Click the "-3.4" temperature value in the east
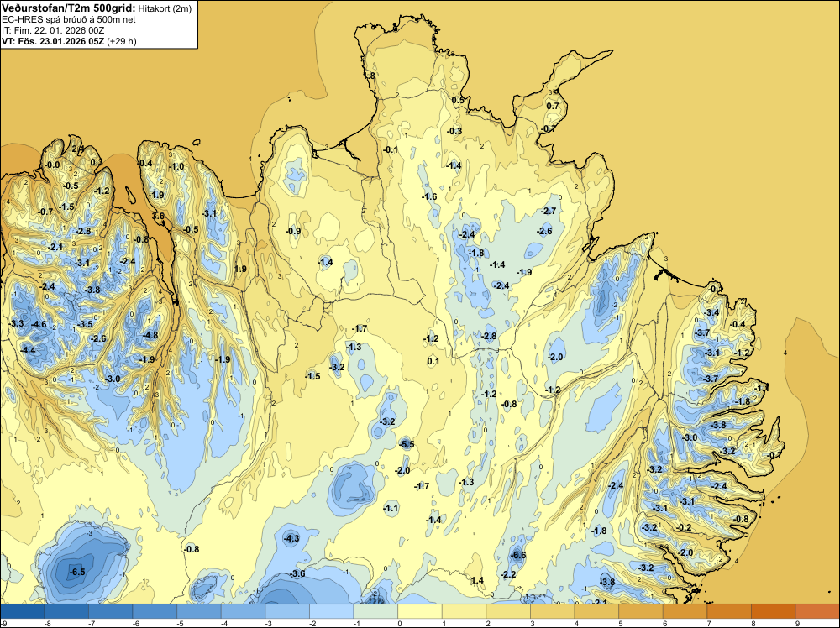The height and width of the screenshot is (628, 840). click(711, 312)
